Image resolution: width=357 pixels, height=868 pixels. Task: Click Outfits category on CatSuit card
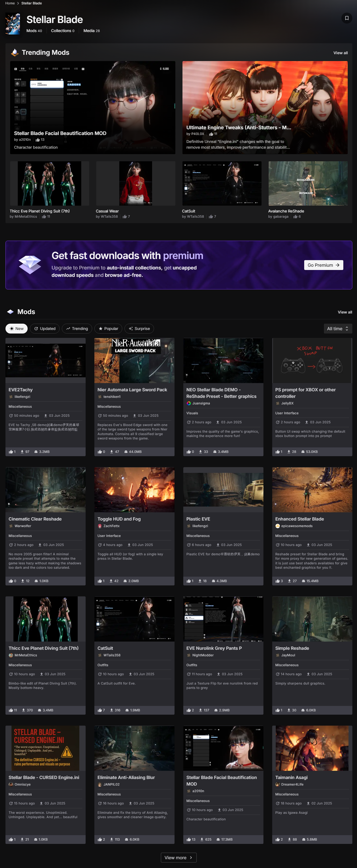tap(103, 665)
